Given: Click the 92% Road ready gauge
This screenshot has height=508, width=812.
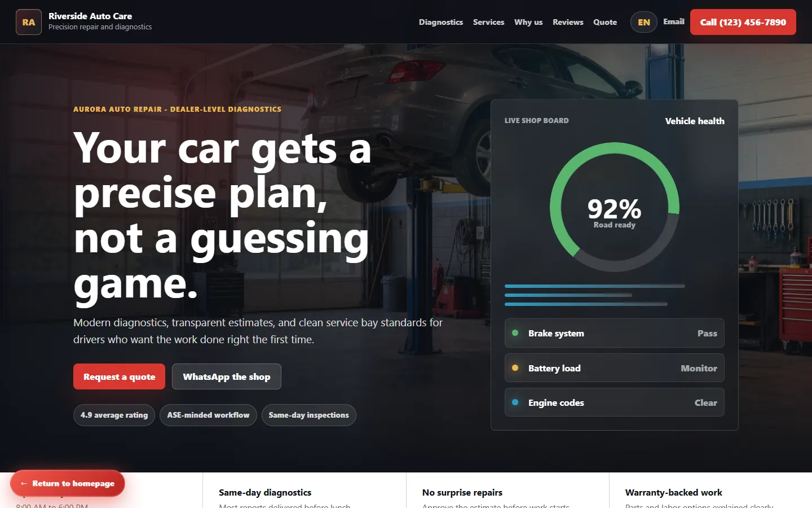Looking at the screenshot, I should (615, 207).
